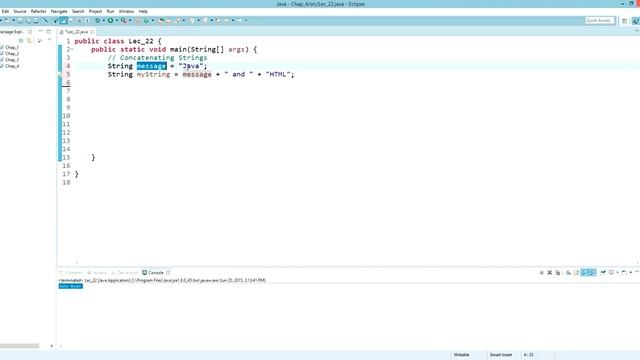
Task: Click the myString variable in line 5
Action: coord(153,74)
